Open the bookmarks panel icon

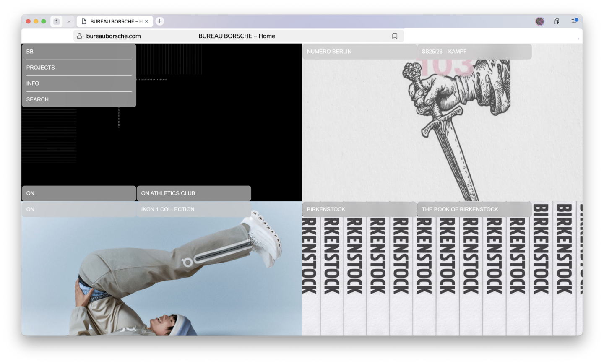pyautogui.click(x=557, y=21)
